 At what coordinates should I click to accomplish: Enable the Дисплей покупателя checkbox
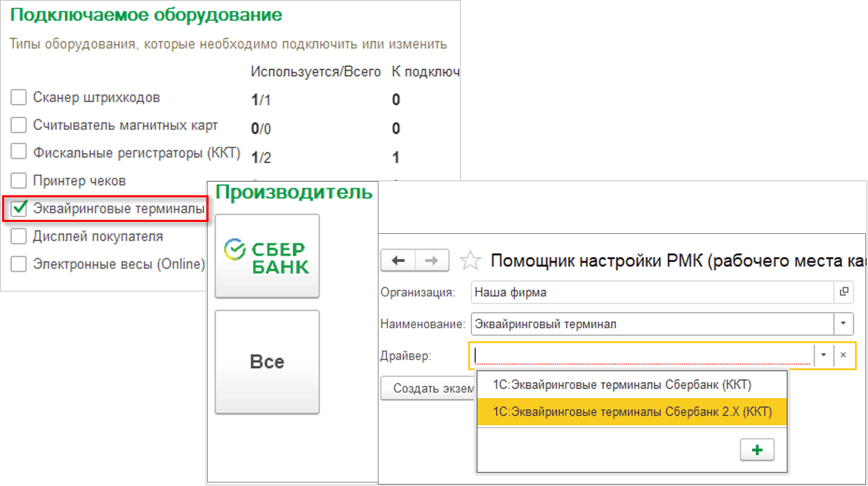click(x=19, y=236)
